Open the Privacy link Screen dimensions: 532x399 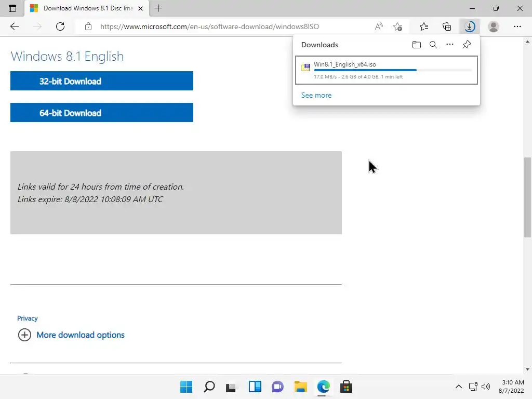27,318
